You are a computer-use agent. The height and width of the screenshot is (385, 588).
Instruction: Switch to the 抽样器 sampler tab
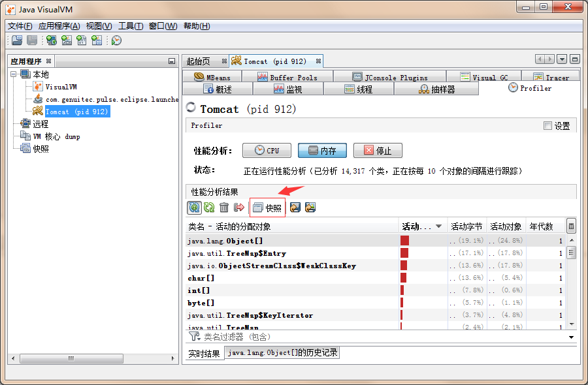(x=436, y=89)
